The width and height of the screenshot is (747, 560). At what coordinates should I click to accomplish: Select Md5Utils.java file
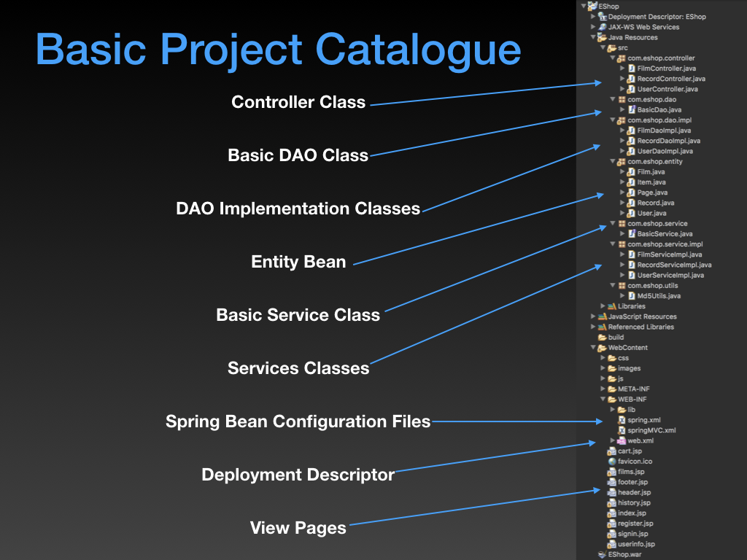tap(659, 296)
